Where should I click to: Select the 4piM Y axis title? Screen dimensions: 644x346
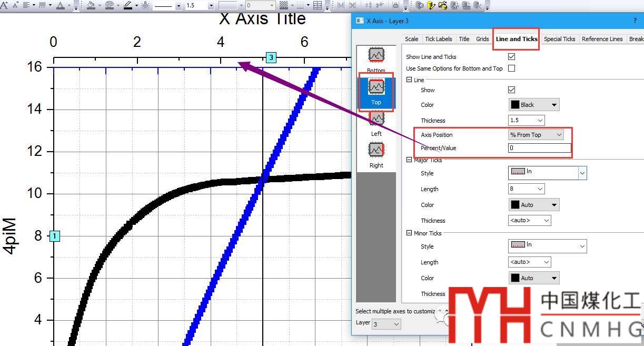(x=11, y=235)
